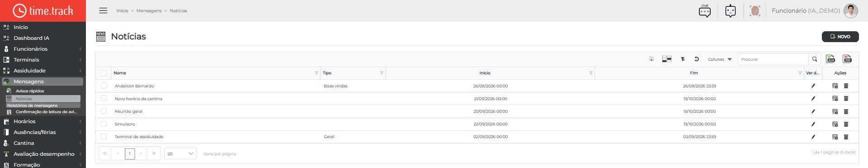Click the 'Boas vindas' type cell
868x168 pixels.
(335, 86)
